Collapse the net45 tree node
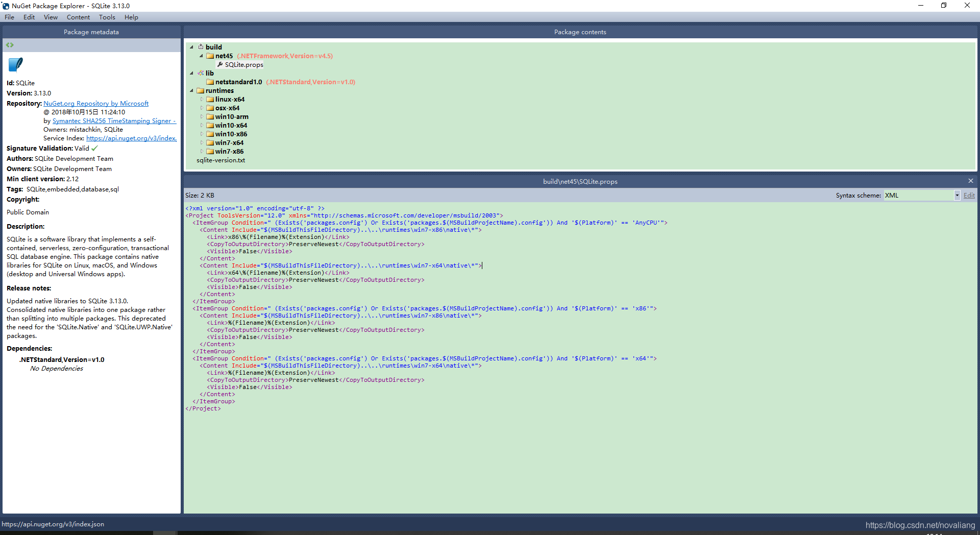 (x=201, y=56)
